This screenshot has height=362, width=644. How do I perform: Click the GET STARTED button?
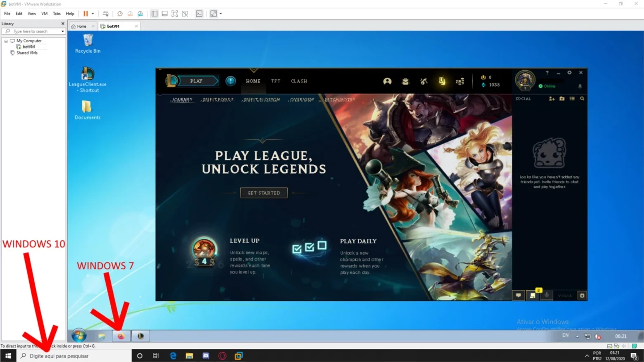(x=264, y=193)
